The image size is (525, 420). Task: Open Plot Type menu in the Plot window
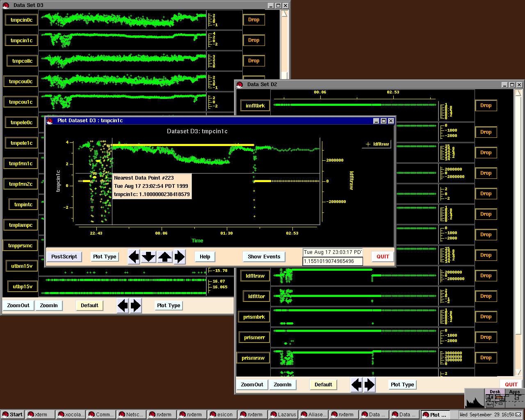pyautogui.click(x=105, y=257)
